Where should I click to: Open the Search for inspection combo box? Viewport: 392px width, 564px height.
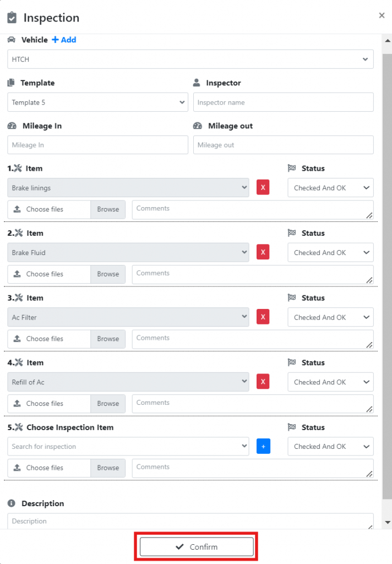(128, 446)
